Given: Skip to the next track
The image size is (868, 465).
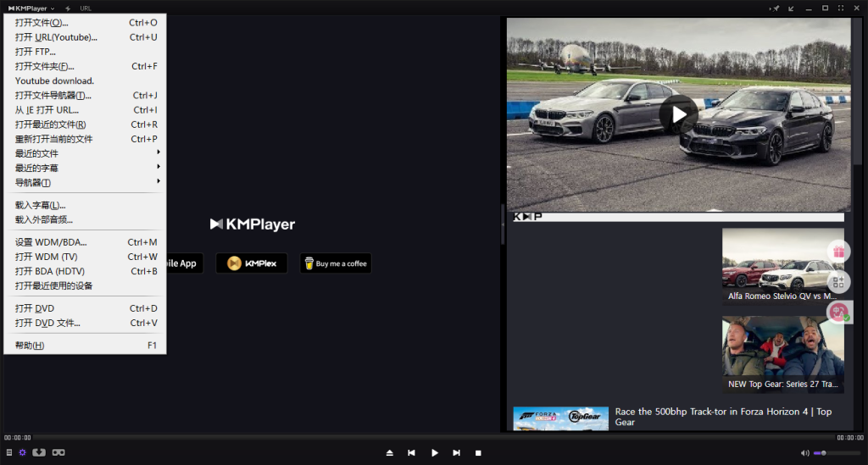Looking at the screenshot, I should (x=456, y=453).
